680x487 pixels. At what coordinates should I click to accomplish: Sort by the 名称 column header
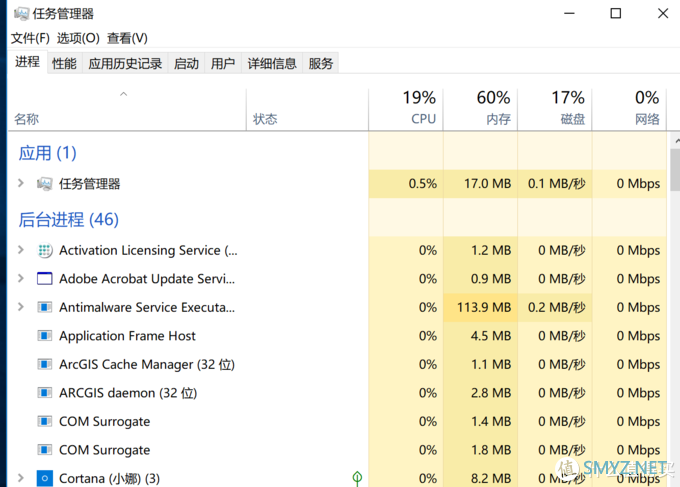point(127,110)
